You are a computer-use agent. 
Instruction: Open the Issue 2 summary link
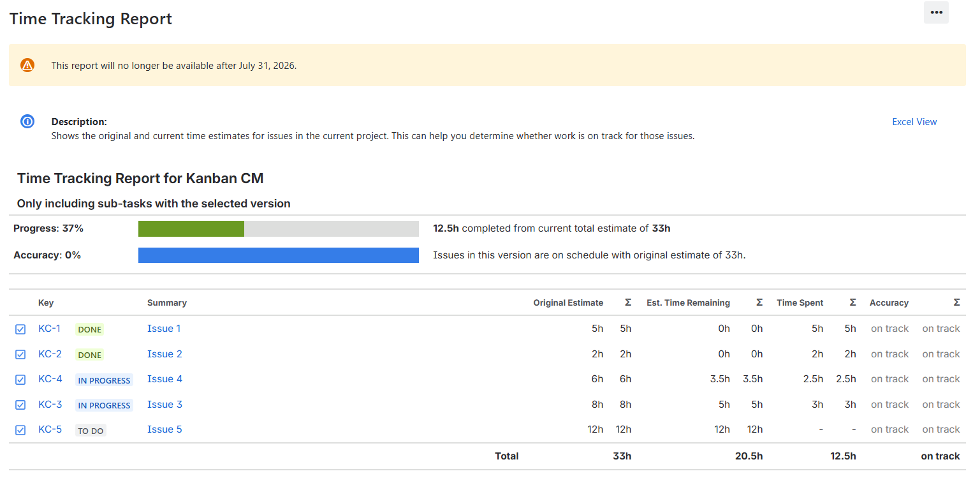pos(165,354)
